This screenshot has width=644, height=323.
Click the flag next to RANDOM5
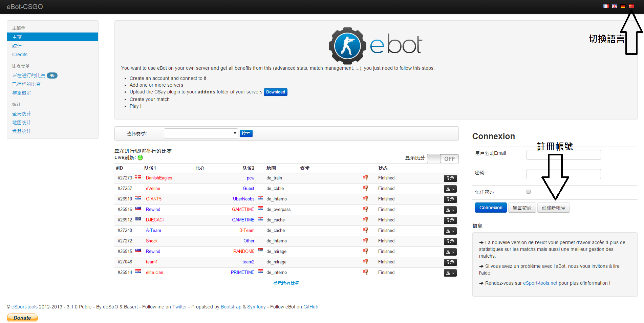tap(260, 250)
